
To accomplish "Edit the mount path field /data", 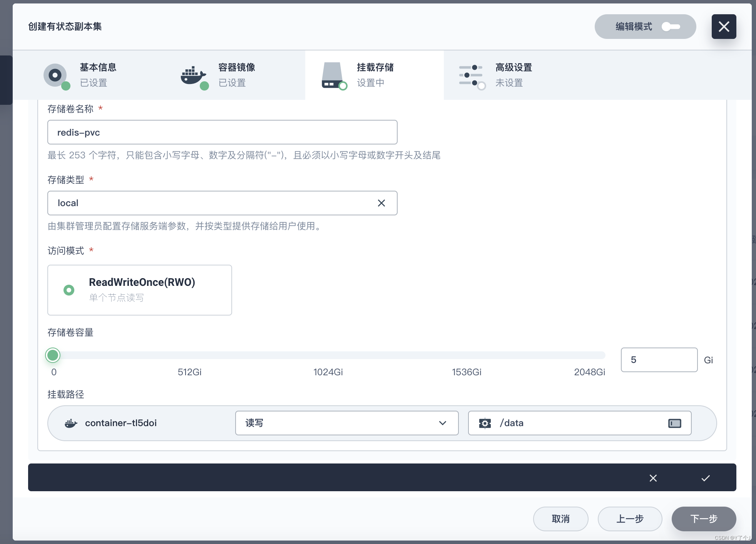I will click(579, 423).
